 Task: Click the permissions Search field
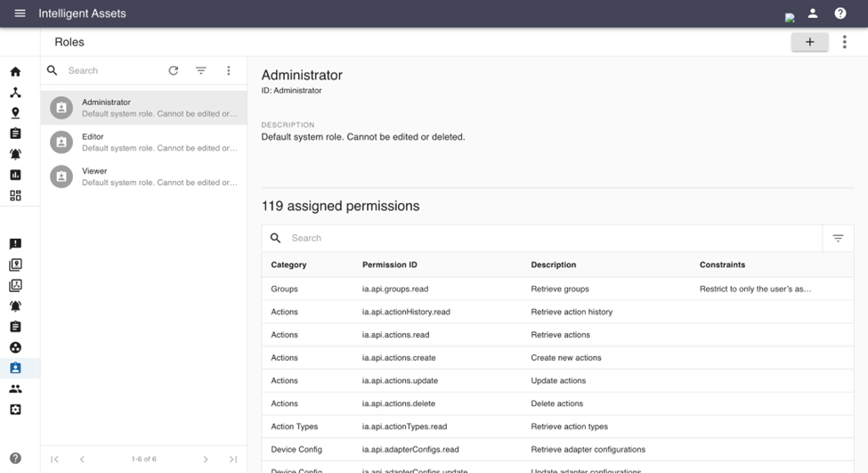(552, 238)
